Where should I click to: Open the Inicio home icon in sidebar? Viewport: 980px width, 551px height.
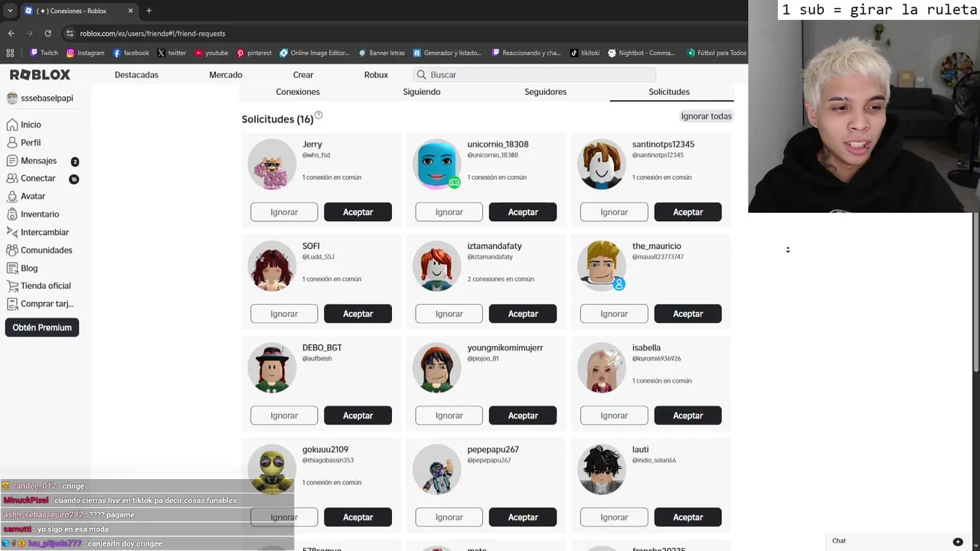point(11,125)
